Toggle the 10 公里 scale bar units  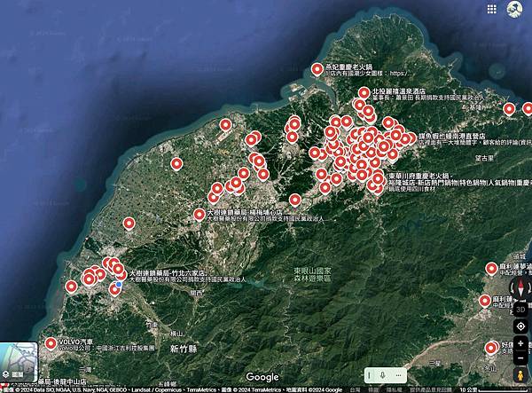495,390
